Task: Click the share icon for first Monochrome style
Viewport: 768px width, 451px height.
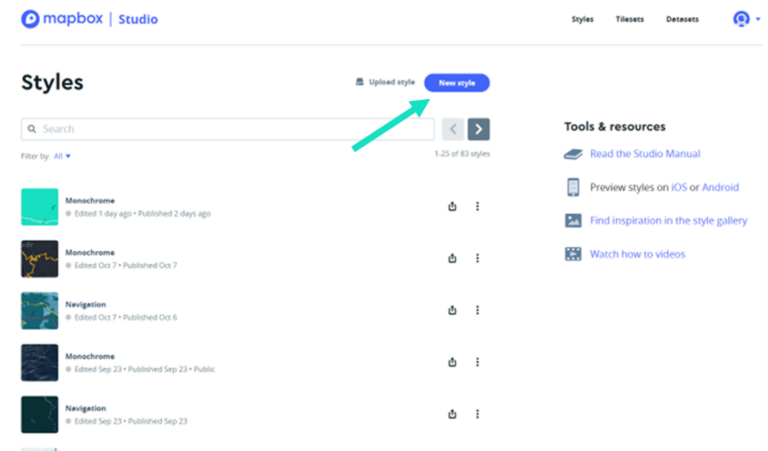Action: (452, 207)
